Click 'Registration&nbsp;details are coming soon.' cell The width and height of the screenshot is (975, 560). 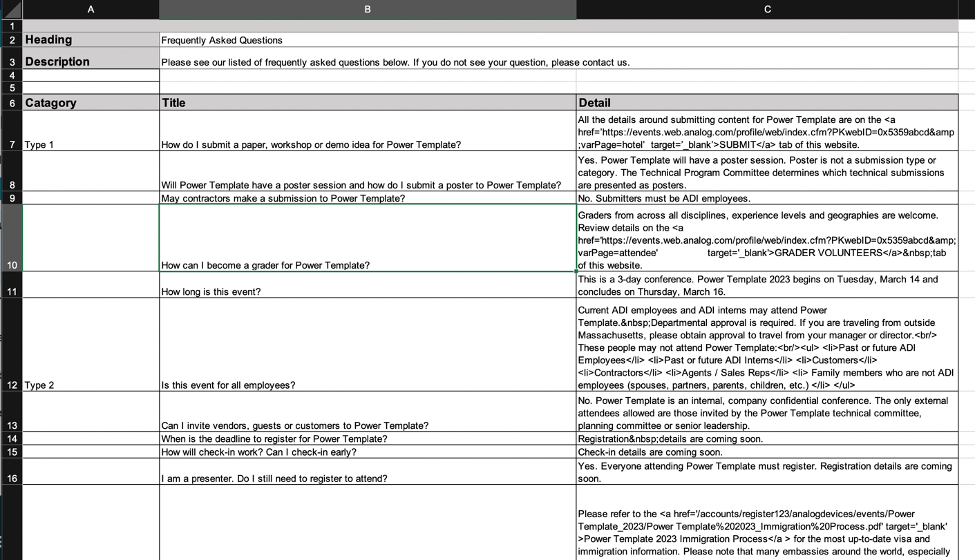[x=767, y=438]
